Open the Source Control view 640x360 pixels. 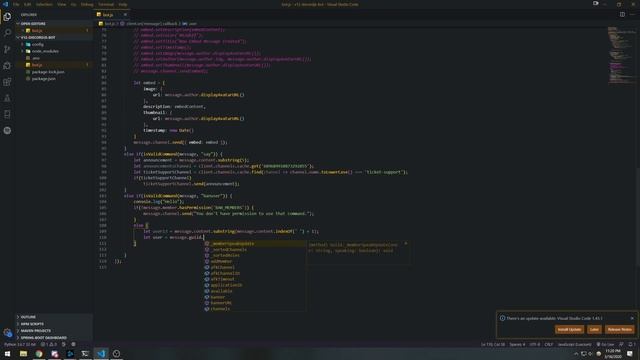click(x=7, y=49)
